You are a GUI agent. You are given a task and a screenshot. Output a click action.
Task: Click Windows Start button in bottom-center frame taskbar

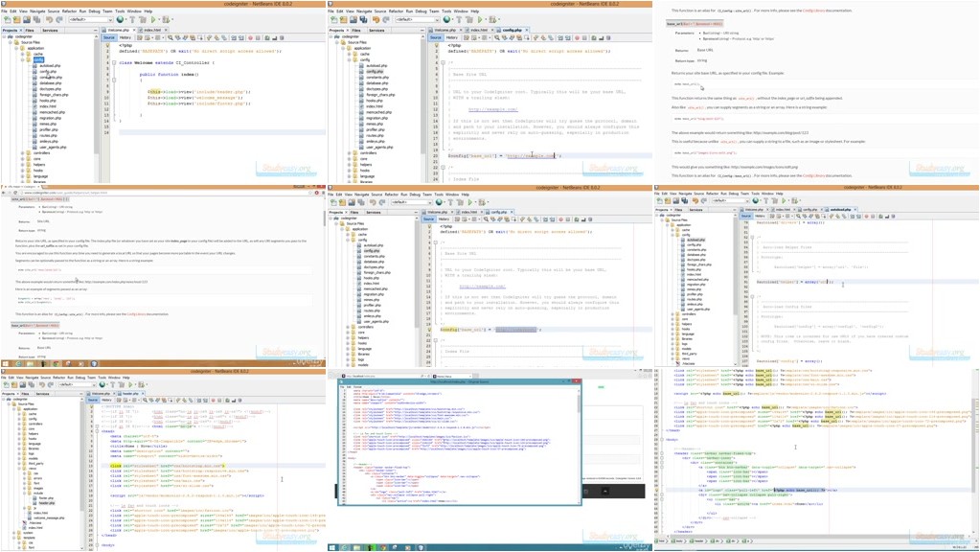point(333,547)
